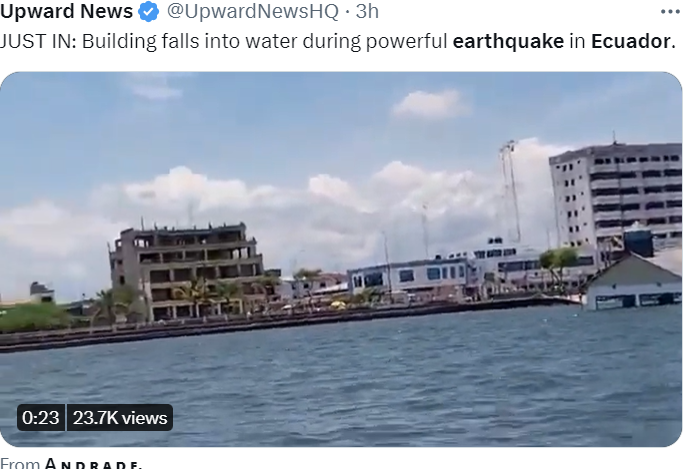Click the JUST IN text of the tweet
This screenshot has height=469, width=693.
tap(38, 41)
